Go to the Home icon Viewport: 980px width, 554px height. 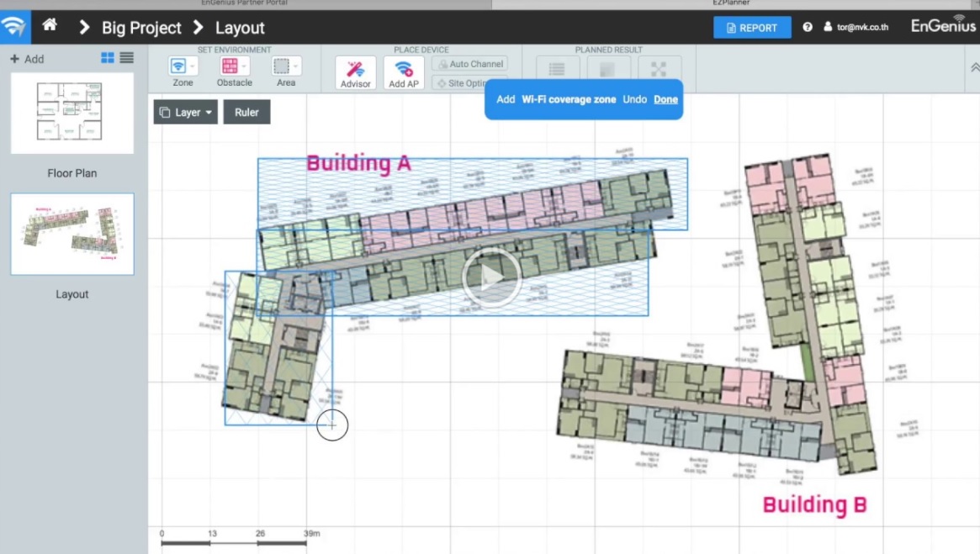[50, 25]
